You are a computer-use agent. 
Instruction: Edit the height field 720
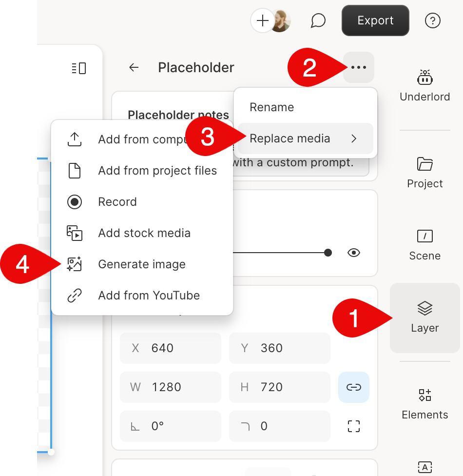[280, 387]
